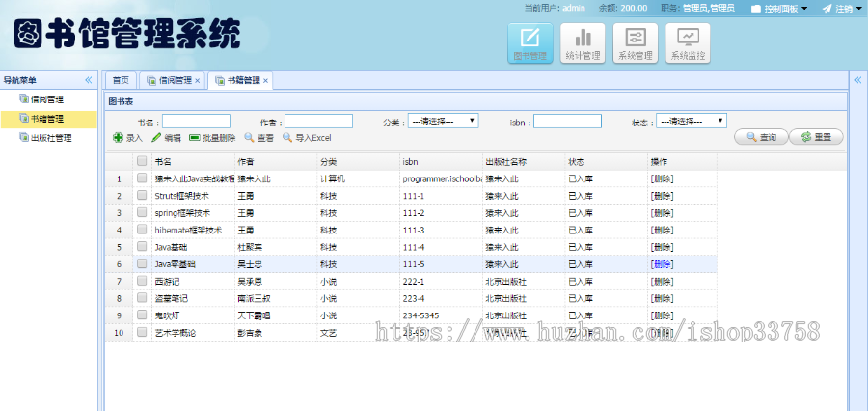Click [删除] link for 盗墓笔记
This screenshot has height=411, width=868.
[662, 298]
